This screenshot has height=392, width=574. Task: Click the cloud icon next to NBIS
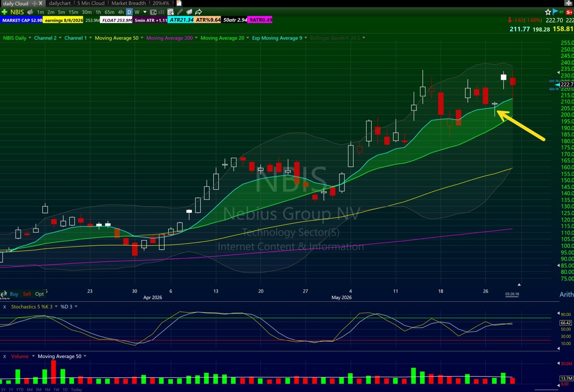coord(30,12)
